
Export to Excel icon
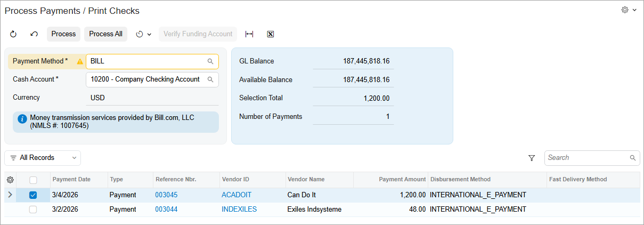click(270, 34)
